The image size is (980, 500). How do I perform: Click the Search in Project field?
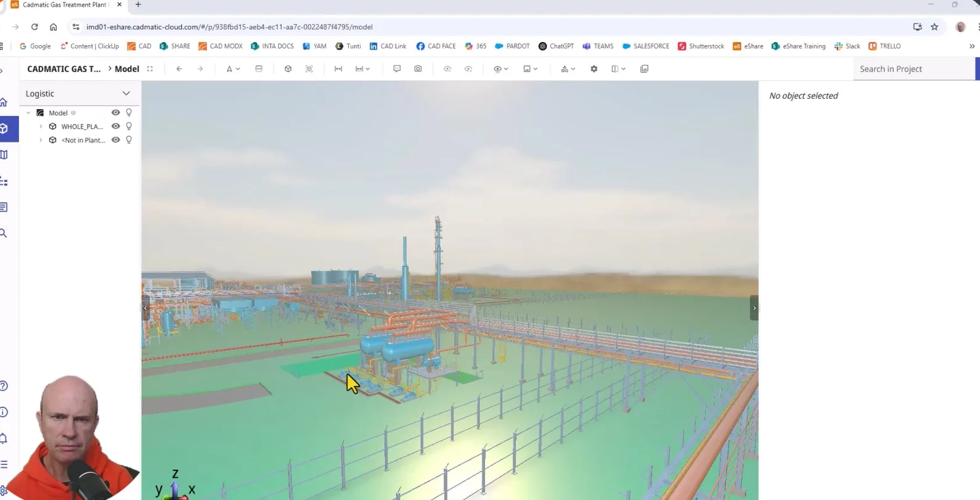(x=913, y=69)
